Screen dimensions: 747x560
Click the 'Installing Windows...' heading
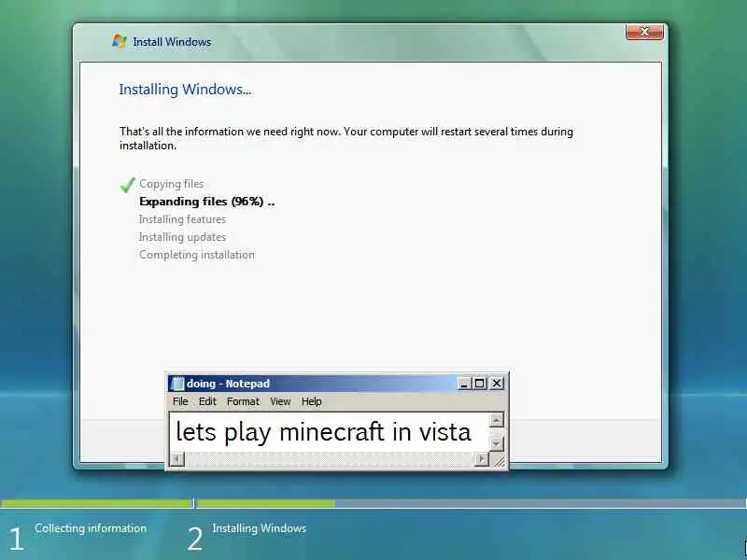[185, 89]
